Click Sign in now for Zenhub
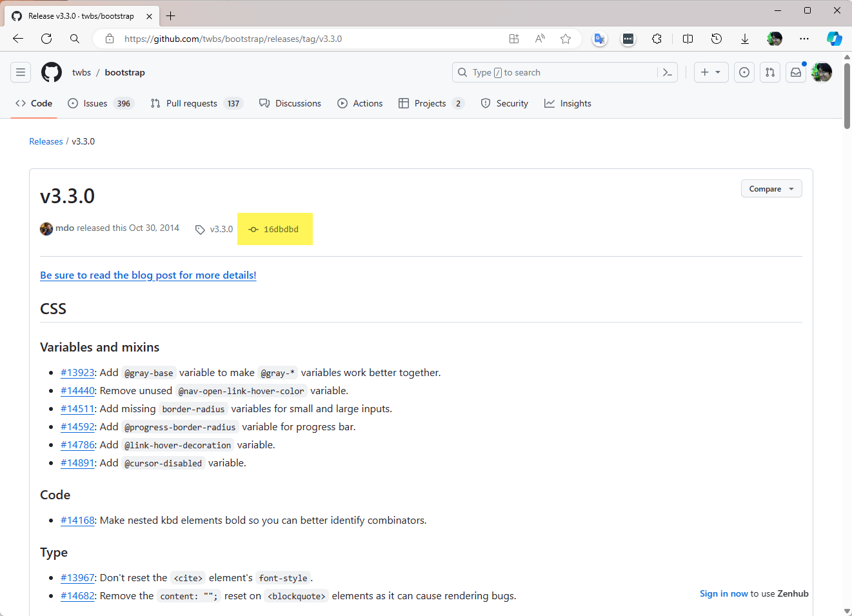The height and width of the screenshot is (616, 852). (724, 593)
